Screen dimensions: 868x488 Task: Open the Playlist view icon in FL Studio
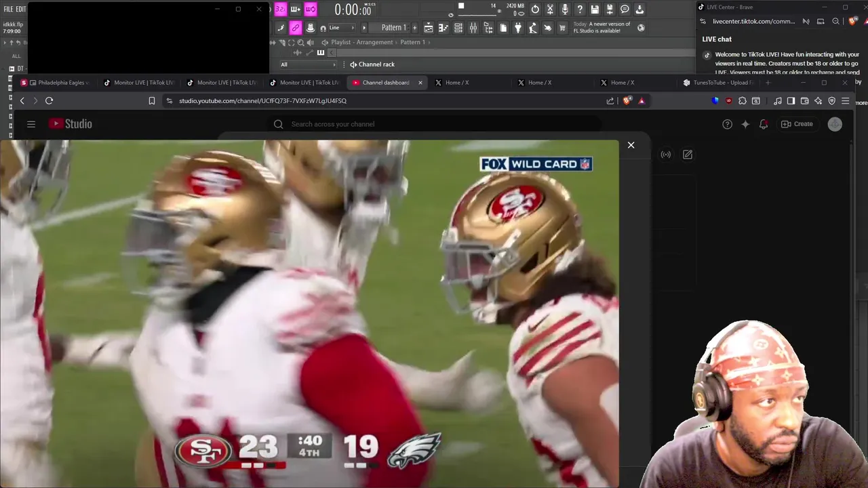point(429,28)
